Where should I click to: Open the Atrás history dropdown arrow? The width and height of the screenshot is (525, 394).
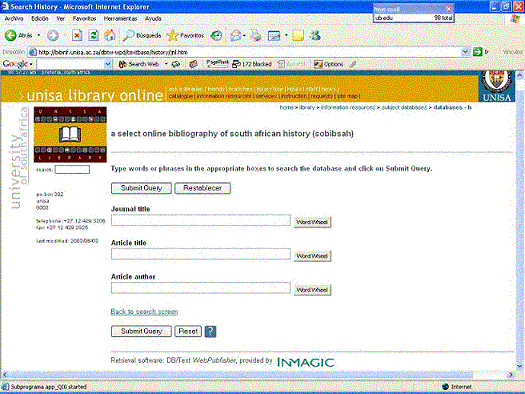[x=39, y=35]
